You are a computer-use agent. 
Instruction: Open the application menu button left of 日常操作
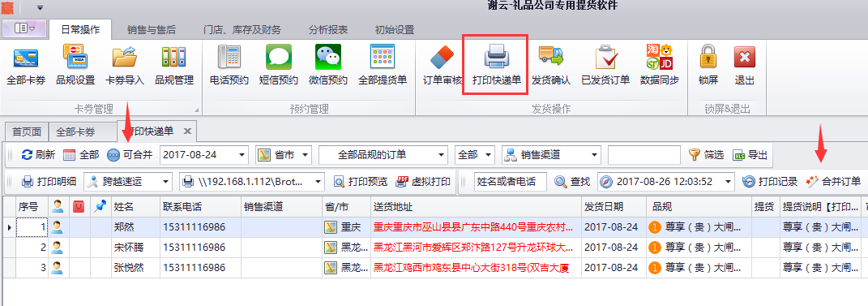(24, 28)
